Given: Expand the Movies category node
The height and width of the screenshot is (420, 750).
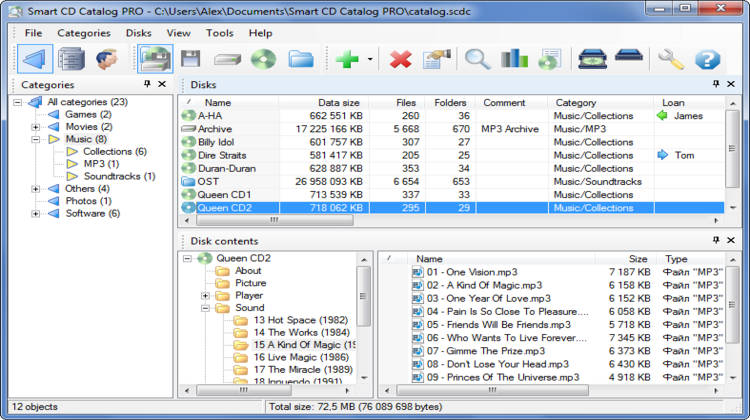Looking at the screenshot, I should click(x=35, y=127).
